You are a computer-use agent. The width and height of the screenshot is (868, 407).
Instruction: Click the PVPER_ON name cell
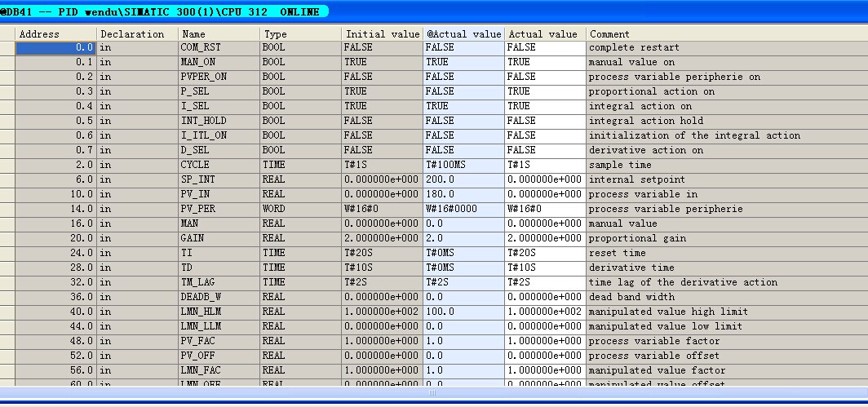tap(219, 77)
